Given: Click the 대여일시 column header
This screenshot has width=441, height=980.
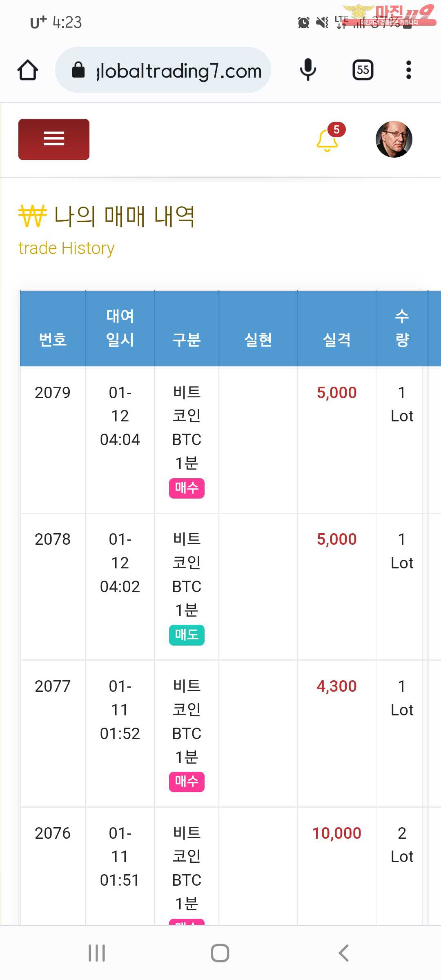Looking at the screenshot, I should pyautogui.click(x=120, y=328).
